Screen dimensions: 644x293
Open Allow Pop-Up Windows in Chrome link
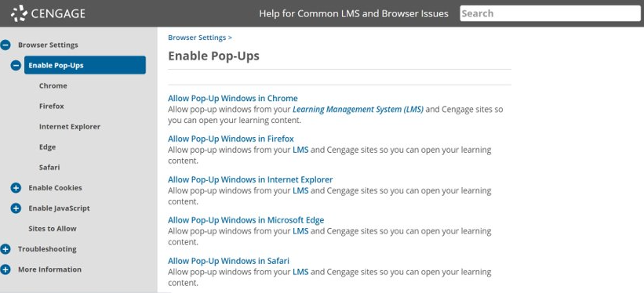(x=233, y=99)
